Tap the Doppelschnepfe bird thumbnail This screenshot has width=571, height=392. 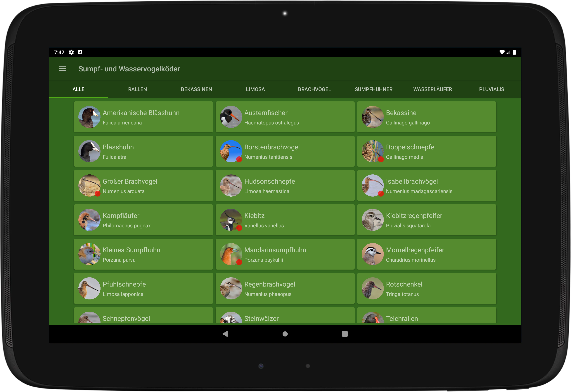pyautogui.click(x=373, y=151)
